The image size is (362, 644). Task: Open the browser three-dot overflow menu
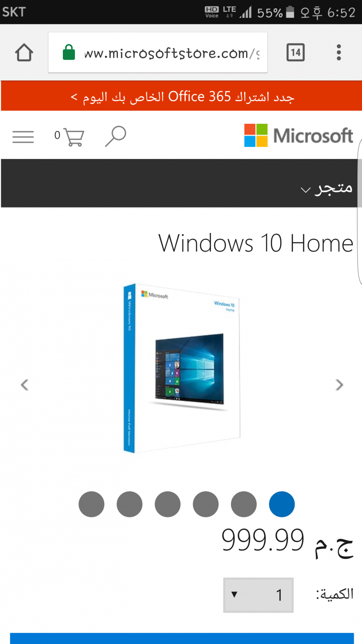(x=339, y=53)
